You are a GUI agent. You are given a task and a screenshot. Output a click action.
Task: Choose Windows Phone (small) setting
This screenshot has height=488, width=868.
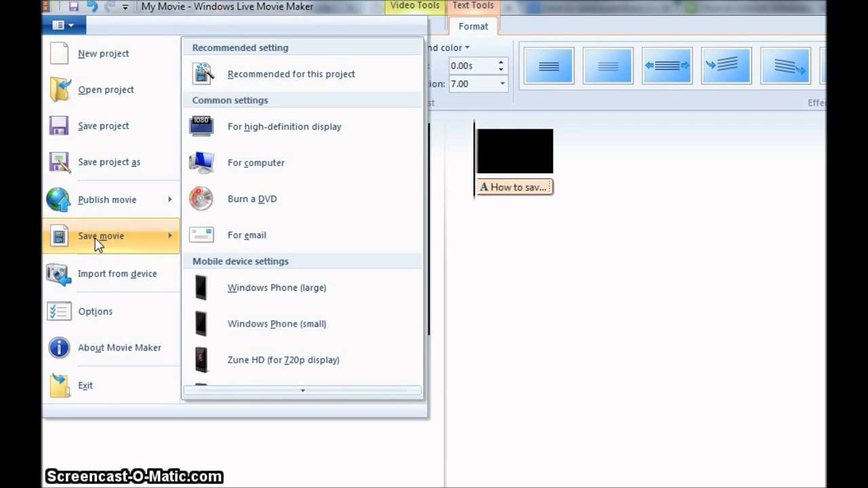pyautogui.click(x=302, y=323)
